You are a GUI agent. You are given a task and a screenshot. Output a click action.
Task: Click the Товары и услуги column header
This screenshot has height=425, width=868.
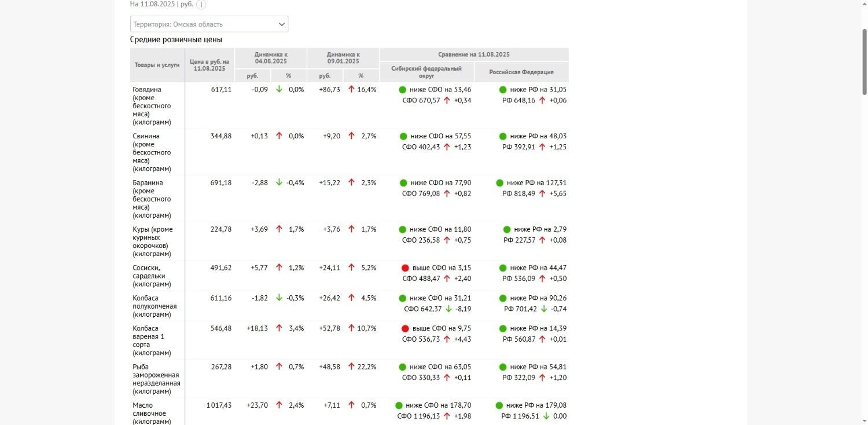tap(157, 65)
